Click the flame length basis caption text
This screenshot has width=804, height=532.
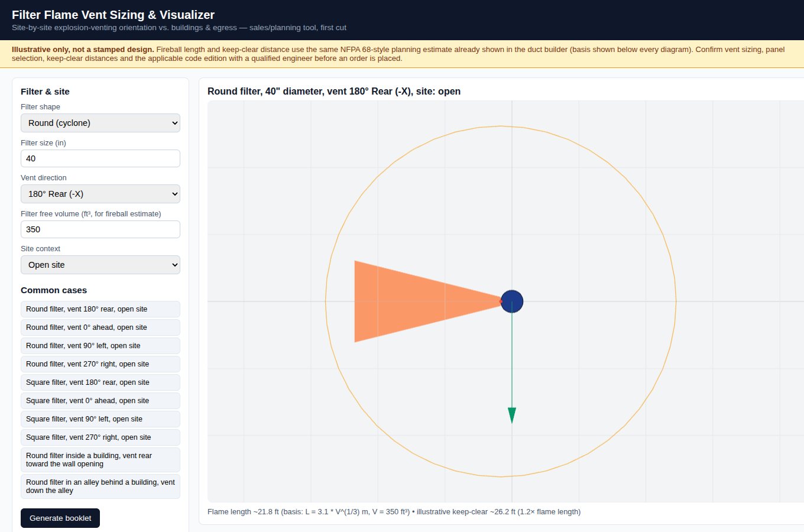coord(394,512)
